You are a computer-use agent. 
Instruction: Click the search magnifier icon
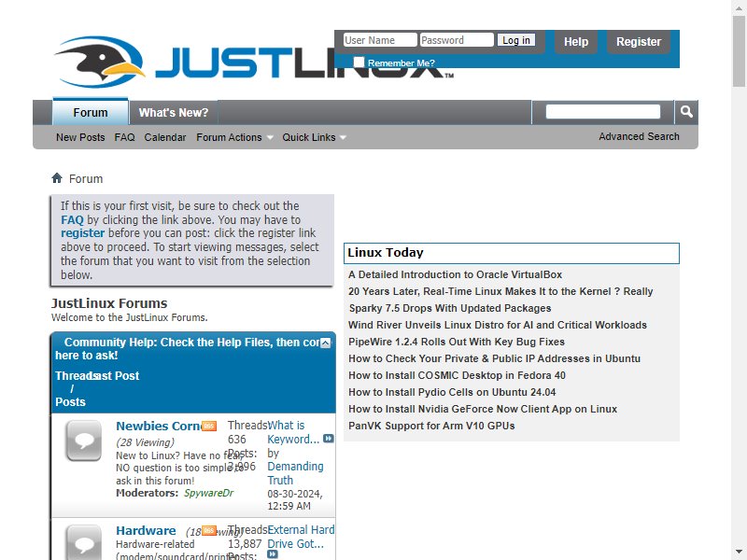[686, 112]
